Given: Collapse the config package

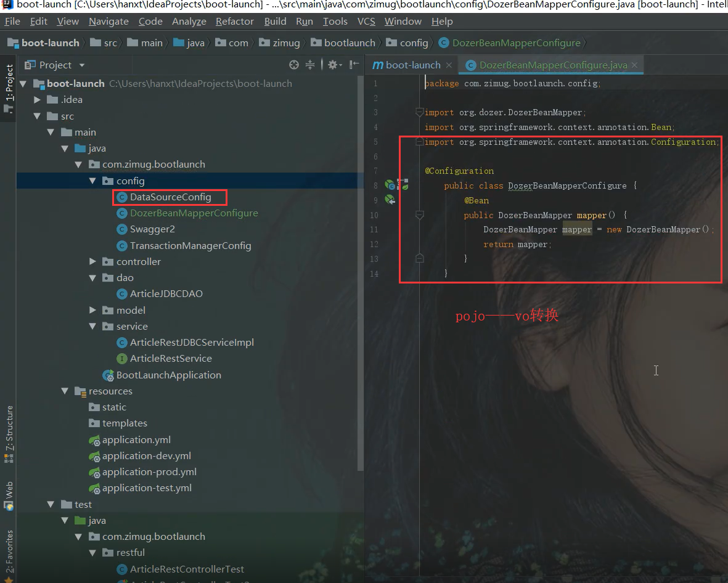Looking at the screenshot, I should [92, 181].
